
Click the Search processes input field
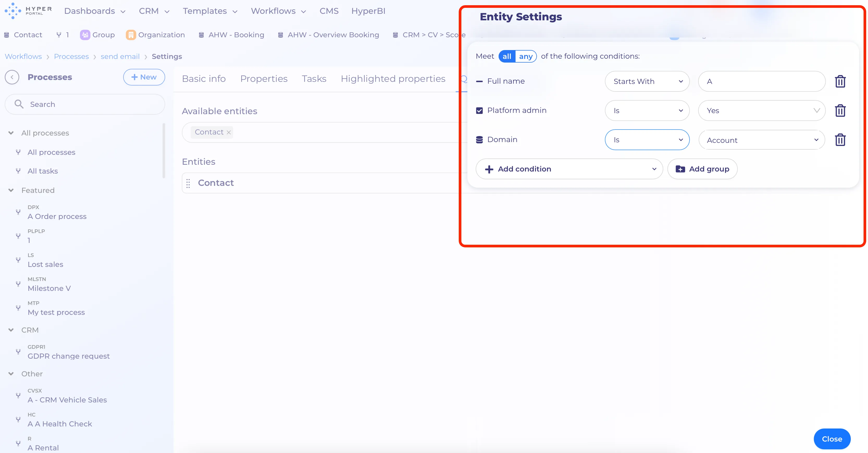85,104
